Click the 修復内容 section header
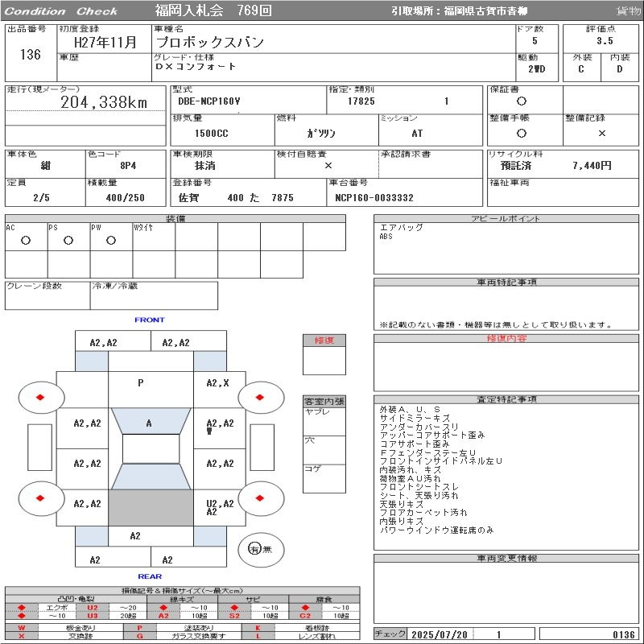 [506, 338]
